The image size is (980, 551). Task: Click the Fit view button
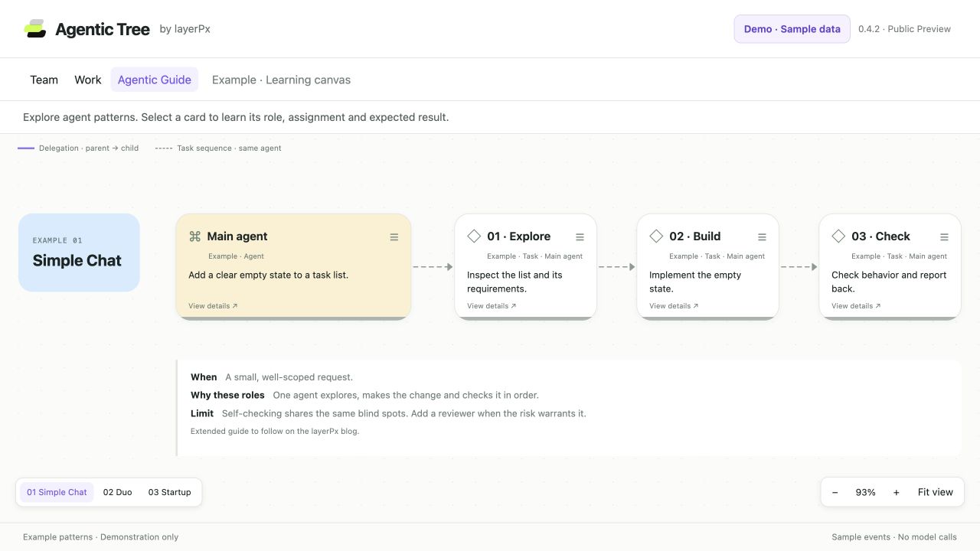[x=936, y=492]
